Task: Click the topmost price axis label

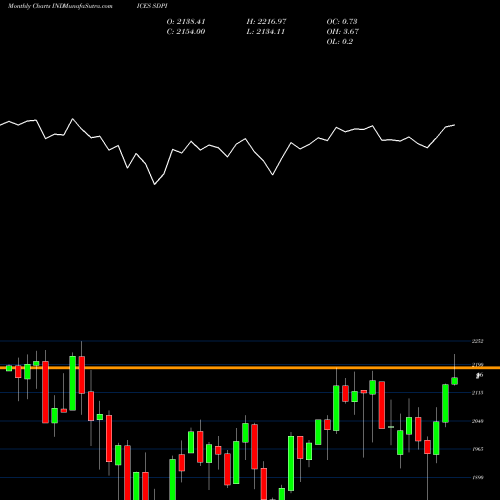Action: (x=477, y=341)
